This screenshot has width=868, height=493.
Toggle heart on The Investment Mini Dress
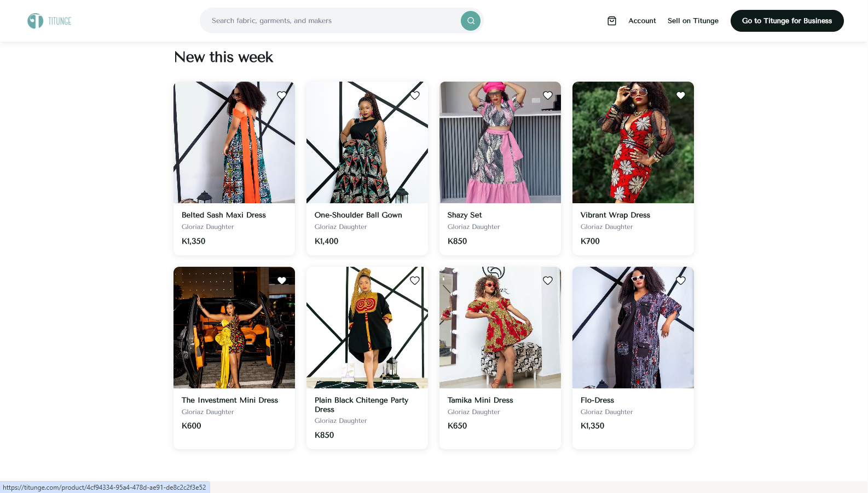tap(282, 280)
